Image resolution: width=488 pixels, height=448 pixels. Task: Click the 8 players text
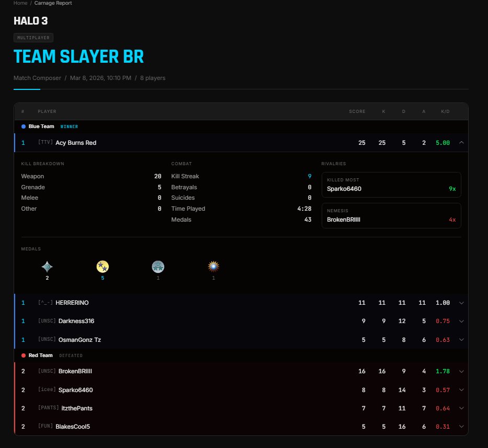pyautogui.click(x=153, y=78)
